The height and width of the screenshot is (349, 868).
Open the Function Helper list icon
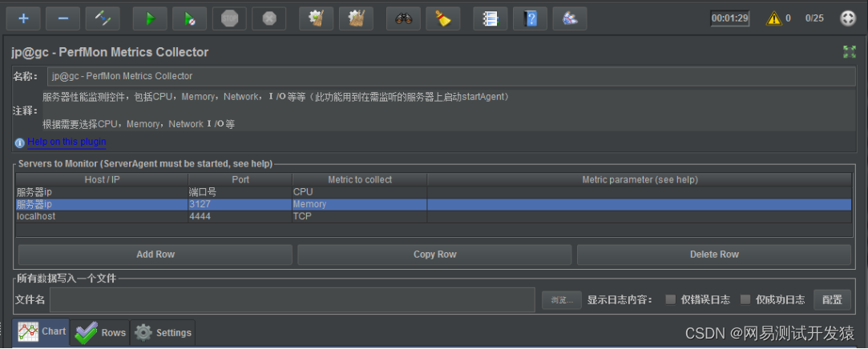(491, 18)
